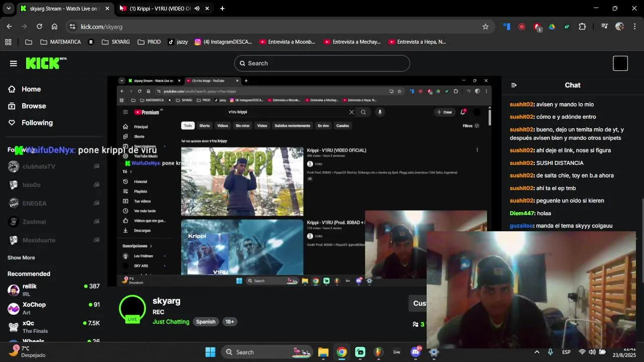Click the skyarg streamer avatar

pyautogui.click(x=132, y=308)
